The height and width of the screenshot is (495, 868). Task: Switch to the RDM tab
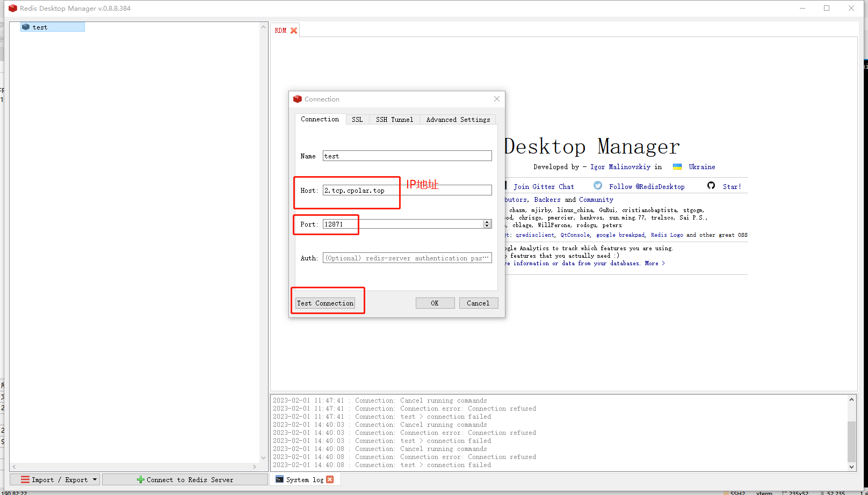pyautogui.click(x=280, y=31)
